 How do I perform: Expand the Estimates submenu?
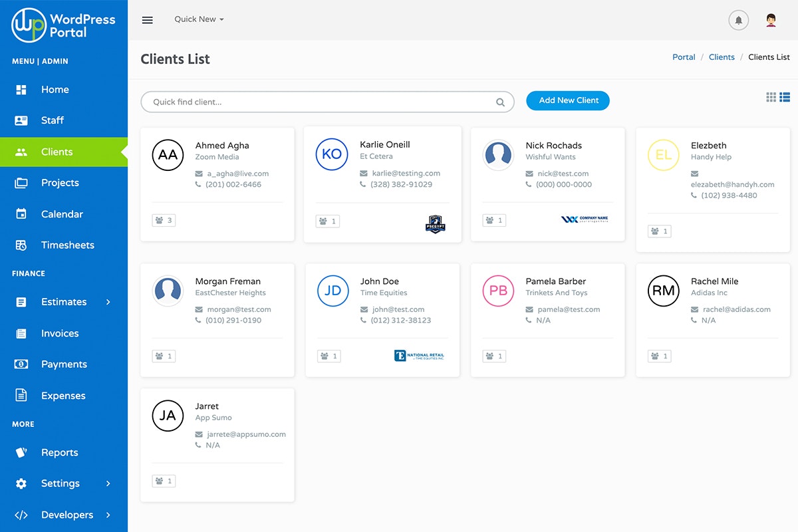click(108, 302)
